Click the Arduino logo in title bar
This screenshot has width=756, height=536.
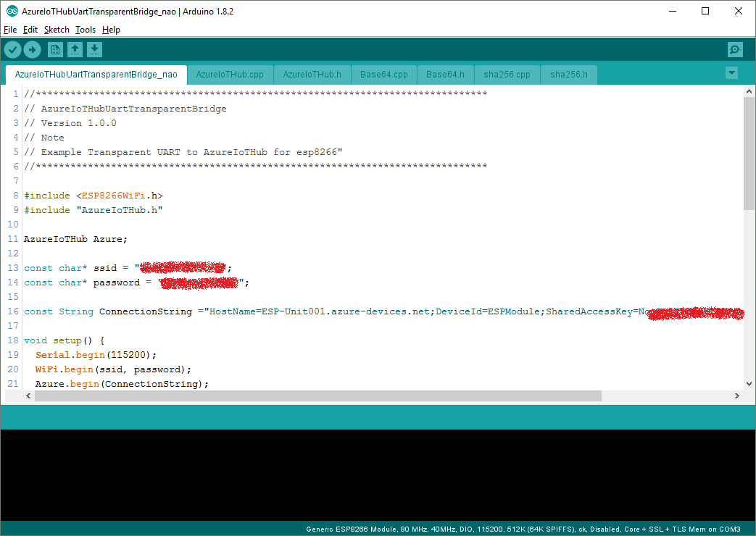point(12,11)
